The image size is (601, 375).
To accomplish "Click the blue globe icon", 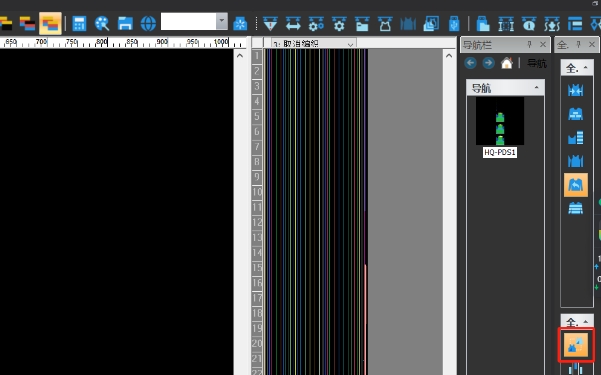I will point(148,23).
